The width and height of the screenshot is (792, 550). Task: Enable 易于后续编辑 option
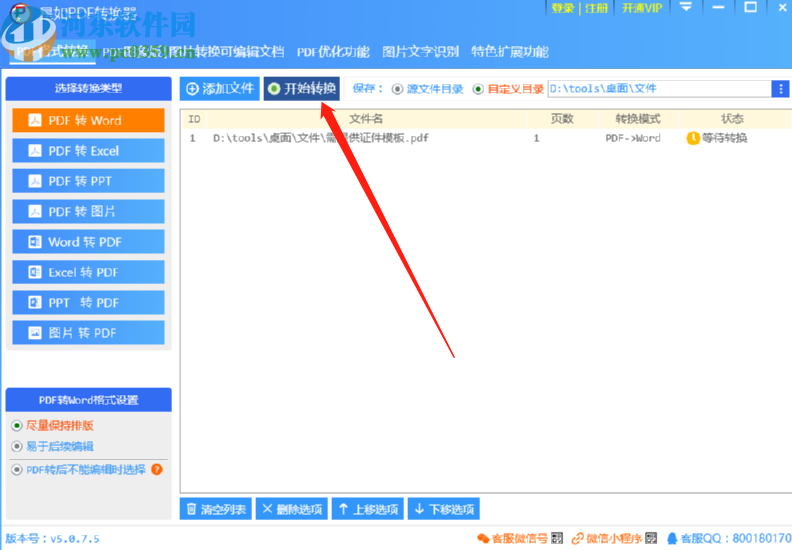tap(53, 446)
